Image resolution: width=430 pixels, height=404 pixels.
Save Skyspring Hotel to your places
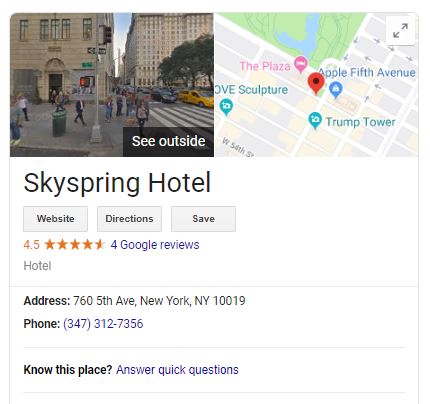pyautogui.click(x=203, y=219)
